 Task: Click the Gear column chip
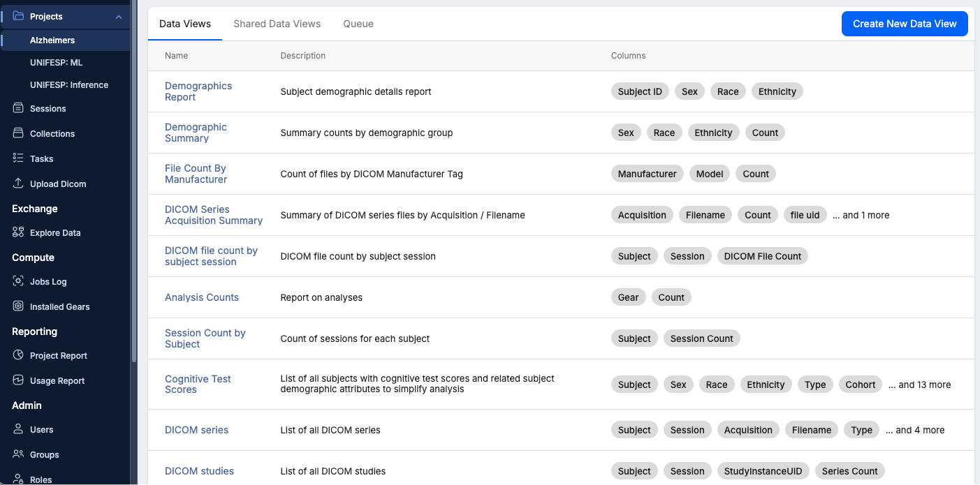[x=628, y=297]
